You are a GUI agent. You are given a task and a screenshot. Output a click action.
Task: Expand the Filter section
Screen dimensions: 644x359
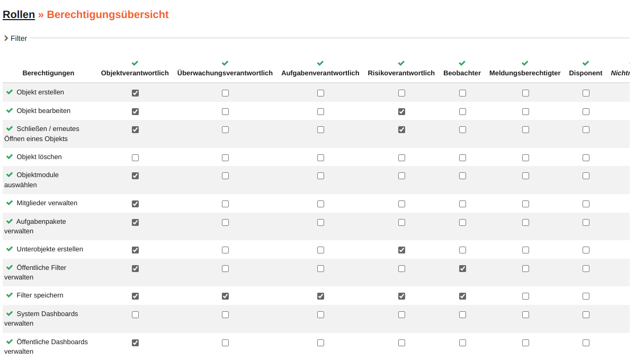tap(16, 38)
